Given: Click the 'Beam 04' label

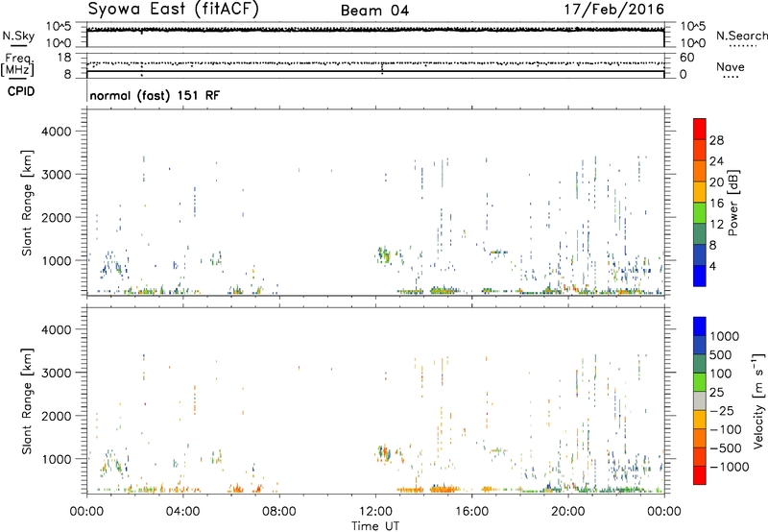Looking at the screenshot, I should click(x=374, y=11).
